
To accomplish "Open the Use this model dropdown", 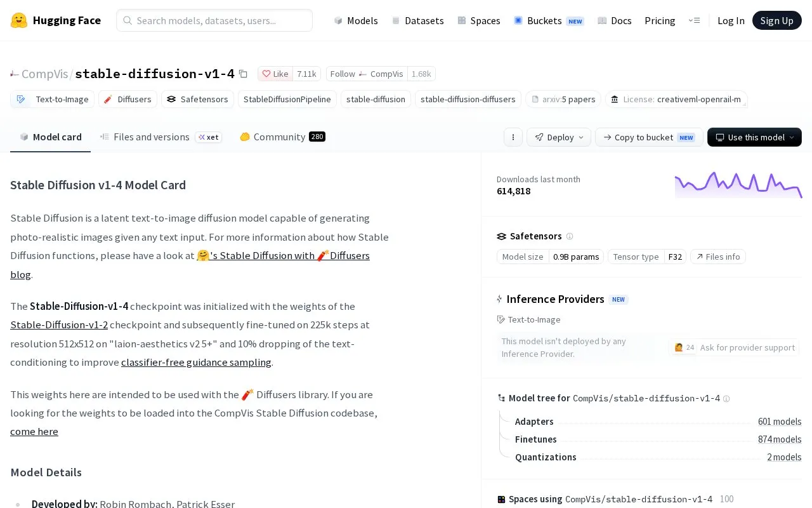I will tap(754, 137).
